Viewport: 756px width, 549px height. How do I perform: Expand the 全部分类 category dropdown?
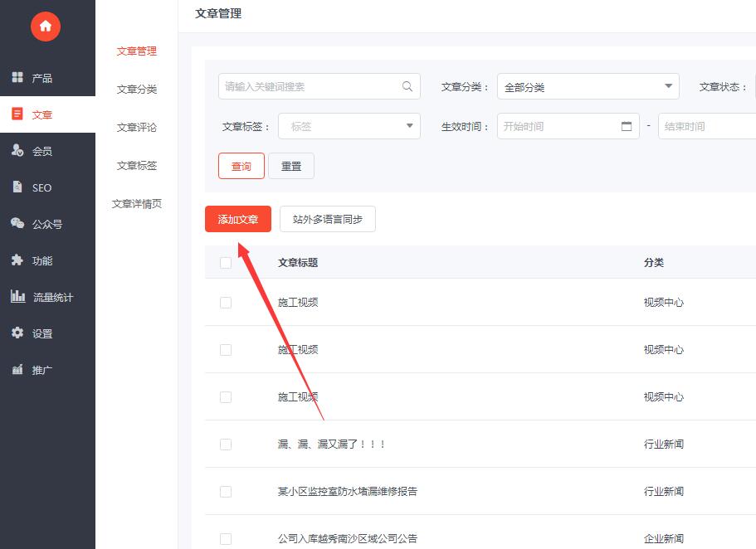tap(588, 87)
